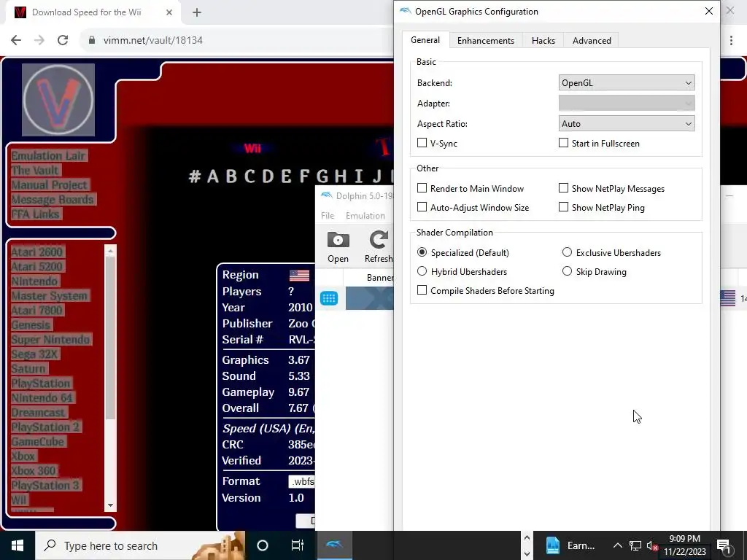Click Type here to search box
Viewport: 747px width, 560px height.
(x=140, y=545)
